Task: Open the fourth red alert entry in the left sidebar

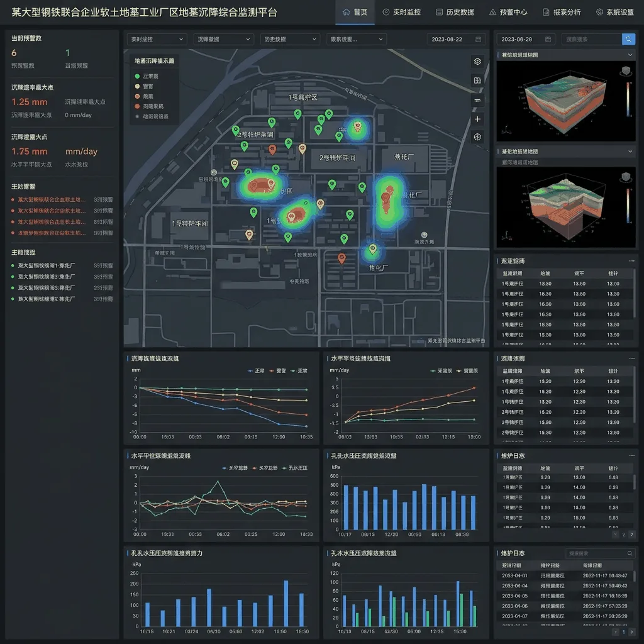Action: click(x=62, y=233)
